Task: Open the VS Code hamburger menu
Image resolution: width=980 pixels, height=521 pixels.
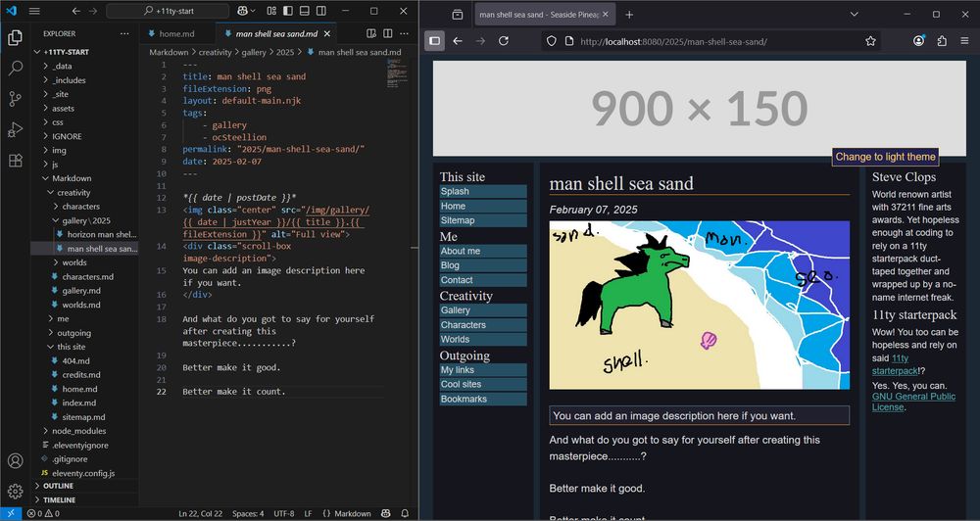Action: point(34,11)
